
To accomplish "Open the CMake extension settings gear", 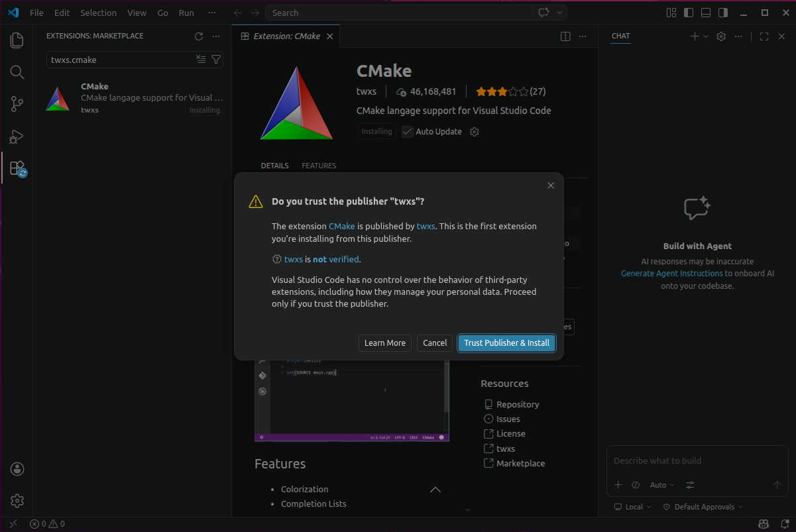I will 475,132.
